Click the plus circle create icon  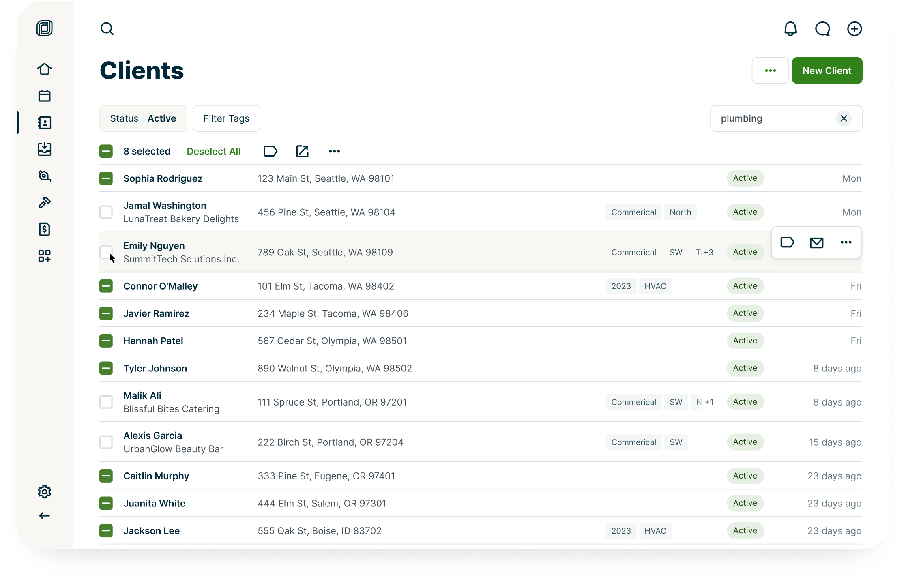[854, 29]
